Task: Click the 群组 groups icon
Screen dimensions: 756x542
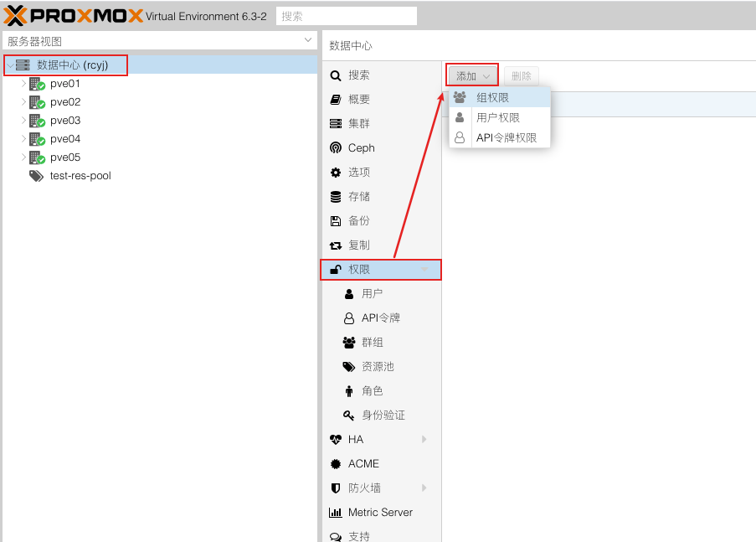Action: [349, 343]
